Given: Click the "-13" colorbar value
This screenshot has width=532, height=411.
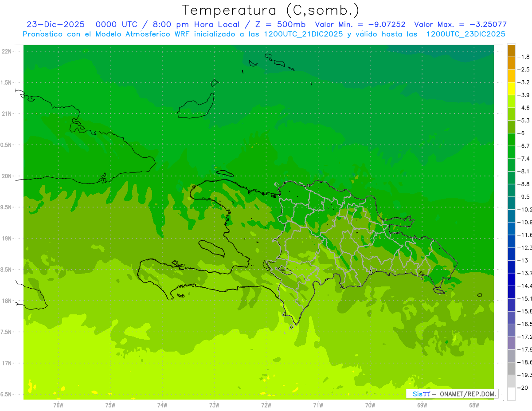Looking at the screenshot, I should (523, 261).
